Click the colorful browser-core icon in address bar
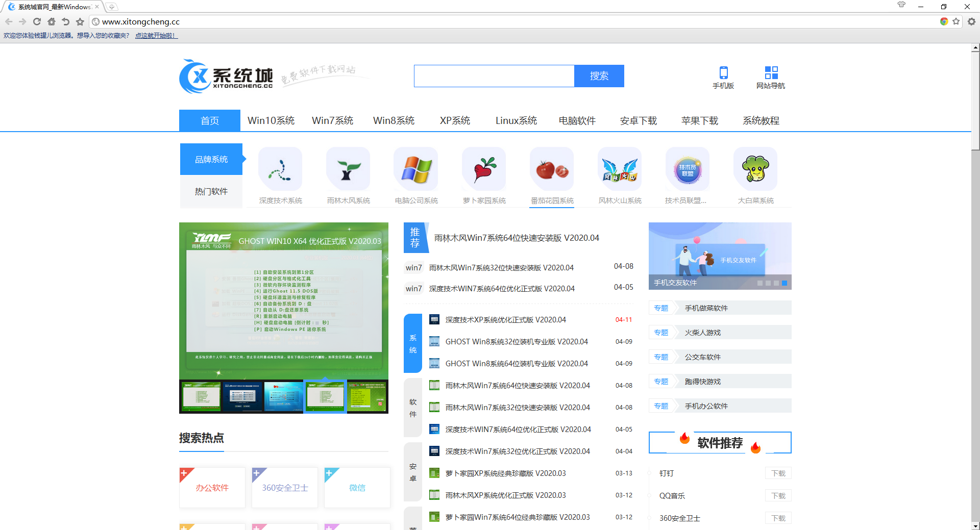The image size is (980, 530). (x=944, y=21)
